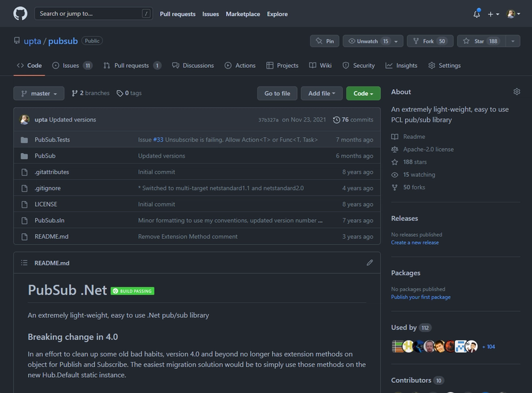Switch to the Projects tab
The height and width of the screenshot is (393, 532).
tap(282, 65)
